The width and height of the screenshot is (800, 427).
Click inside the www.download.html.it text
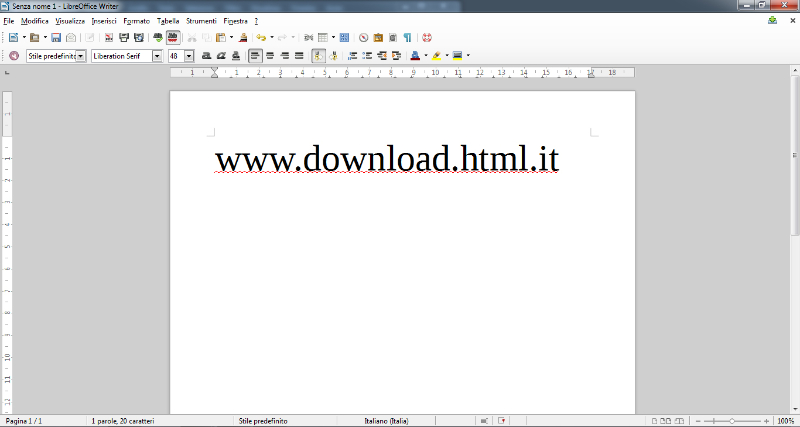pos(386,160)
